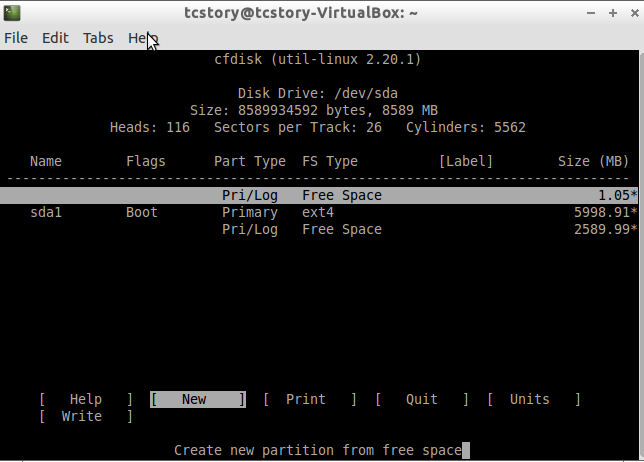This screenshot has height=462, width=644.
Task: Click the sda1 partition name
Action: tap(46, 212)
